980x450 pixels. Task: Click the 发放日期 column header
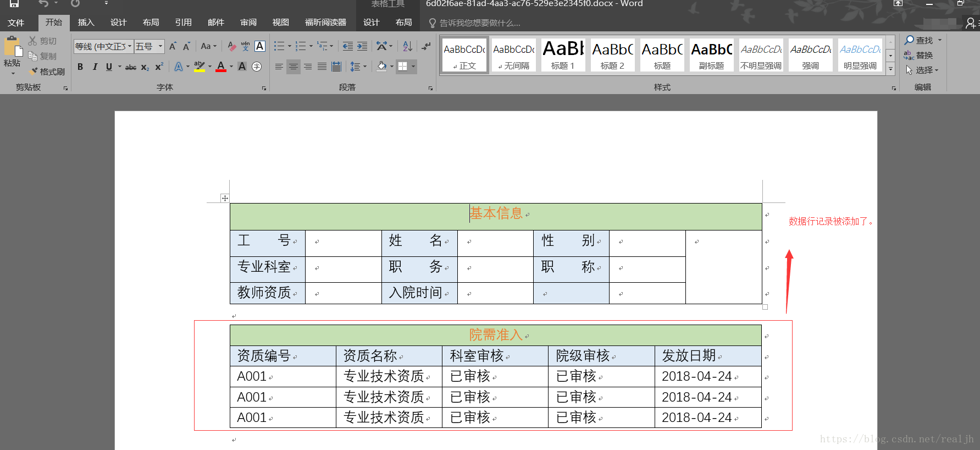pyautogui.click(x=708, y=356)
